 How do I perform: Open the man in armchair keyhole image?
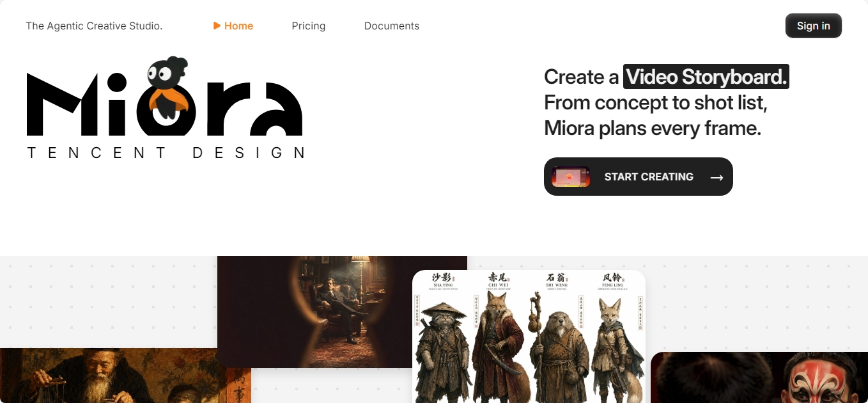342,312
